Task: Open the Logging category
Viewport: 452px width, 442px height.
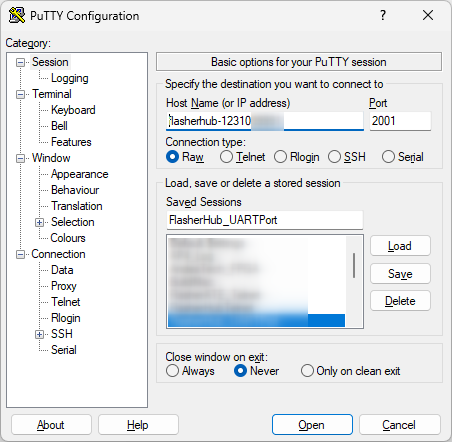Action: coord(70,78)
